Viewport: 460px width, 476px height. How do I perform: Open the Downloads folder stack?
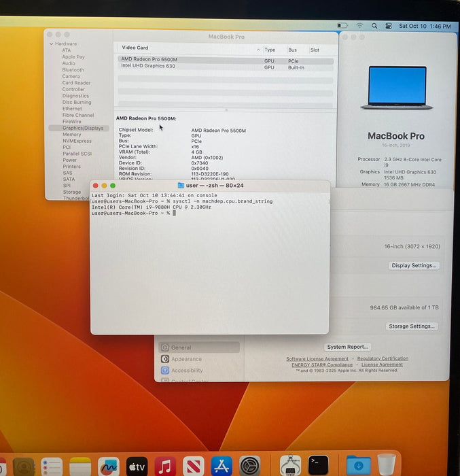point(358,465)
